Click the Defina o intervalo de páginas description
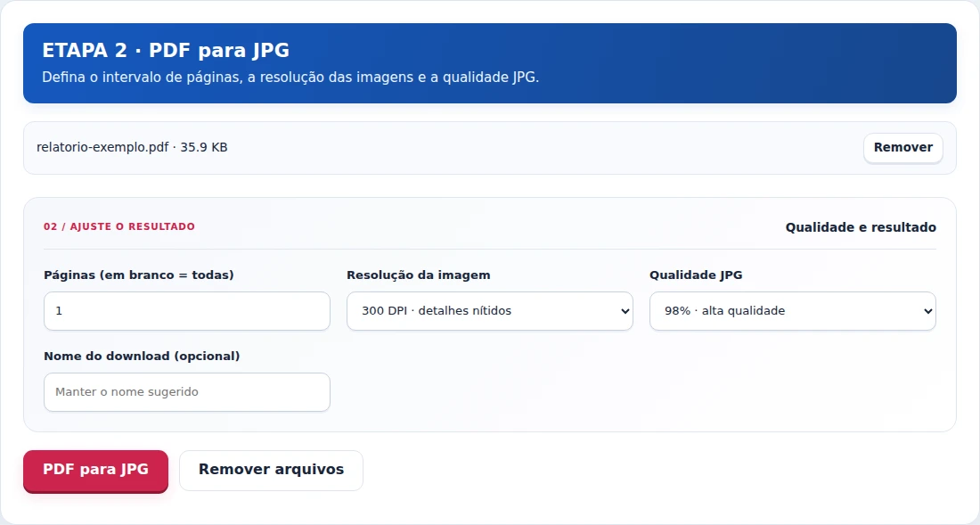Image resolution: width=980 pixels, height=525 pixels. 290,78
